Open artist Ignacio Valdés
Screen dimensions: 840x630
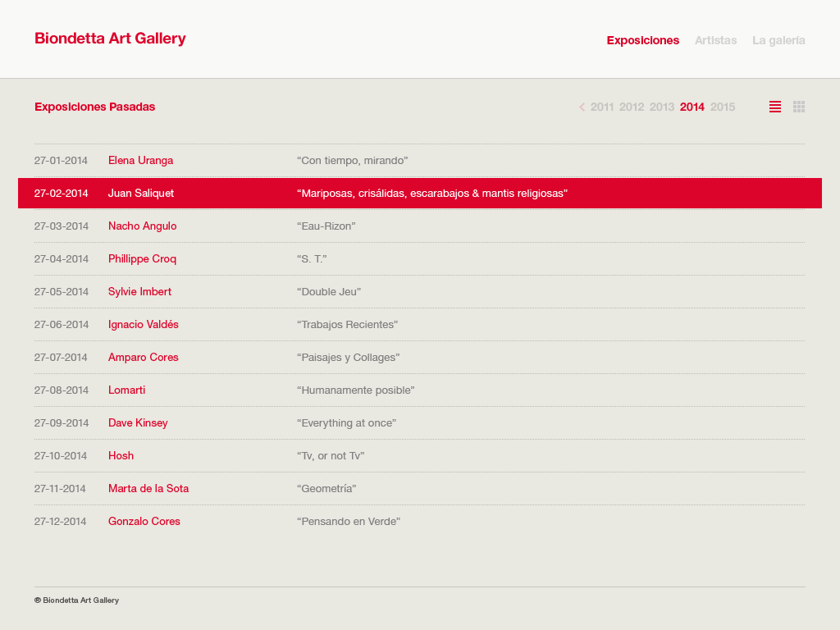pos(143,325)
